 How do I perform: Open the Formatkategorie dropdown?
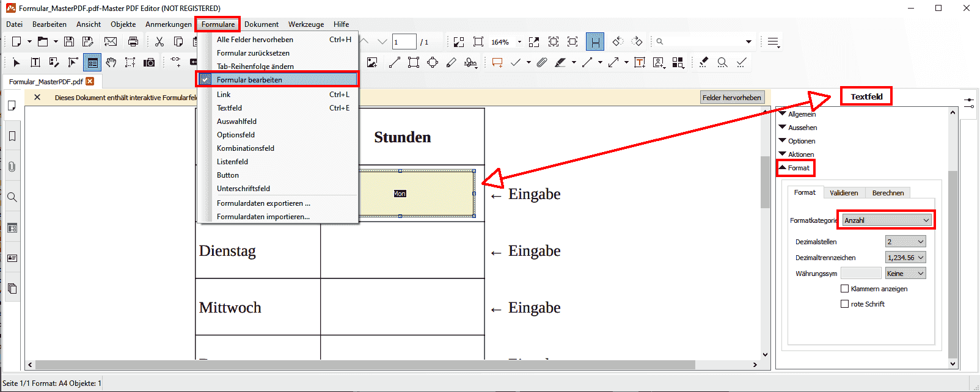(x=887, y=220)
